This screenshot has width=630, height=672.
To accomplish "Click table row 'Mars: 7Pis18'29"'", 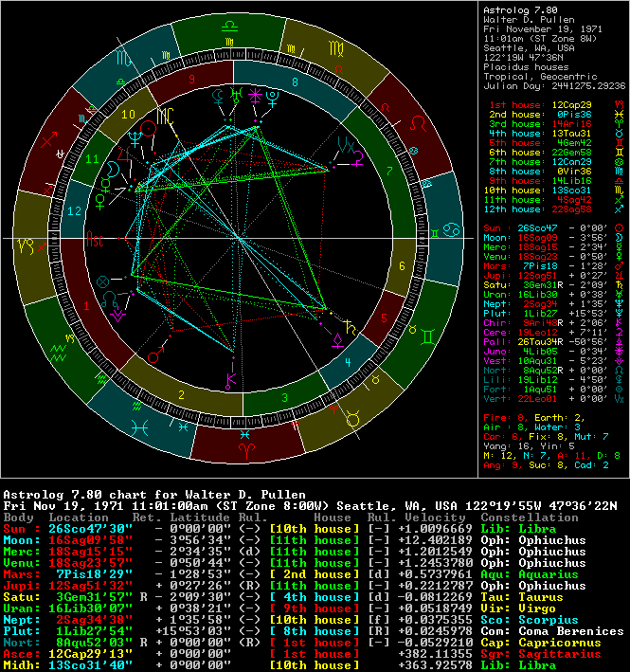I will 291,574.
